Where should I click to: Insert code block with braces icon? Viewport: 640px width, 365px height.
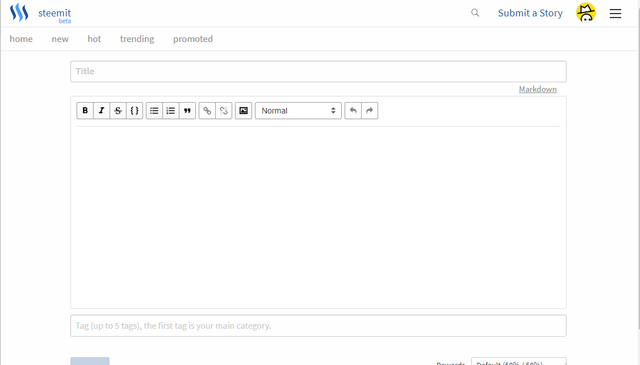[x=134, y=111]
